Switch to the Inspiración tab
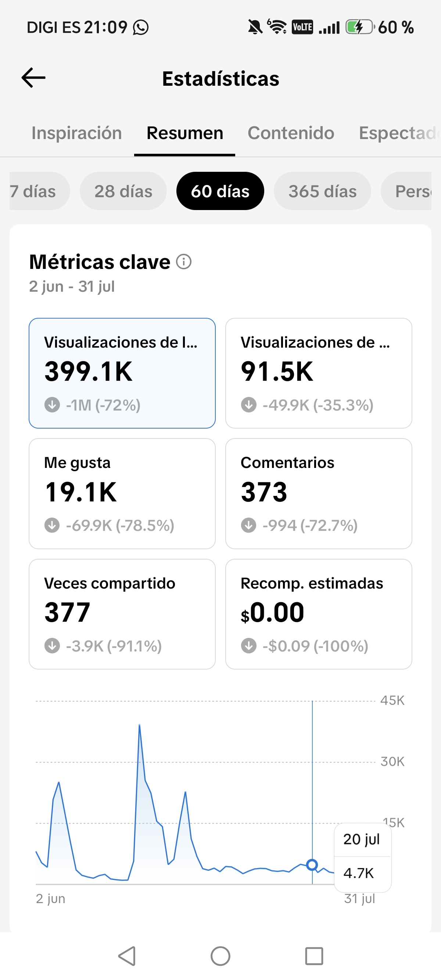The width and height of the screenshot is (441, 980). [77, 133]
